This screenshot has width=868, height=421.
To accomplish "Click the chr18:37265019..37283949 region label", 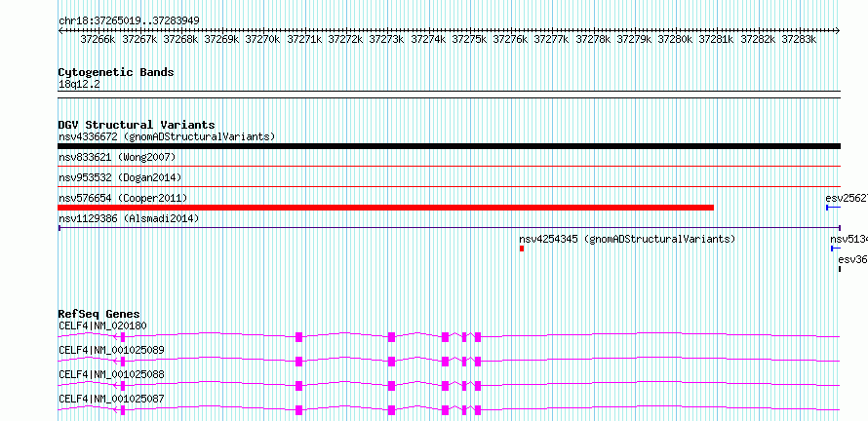I will click(129, 20).
